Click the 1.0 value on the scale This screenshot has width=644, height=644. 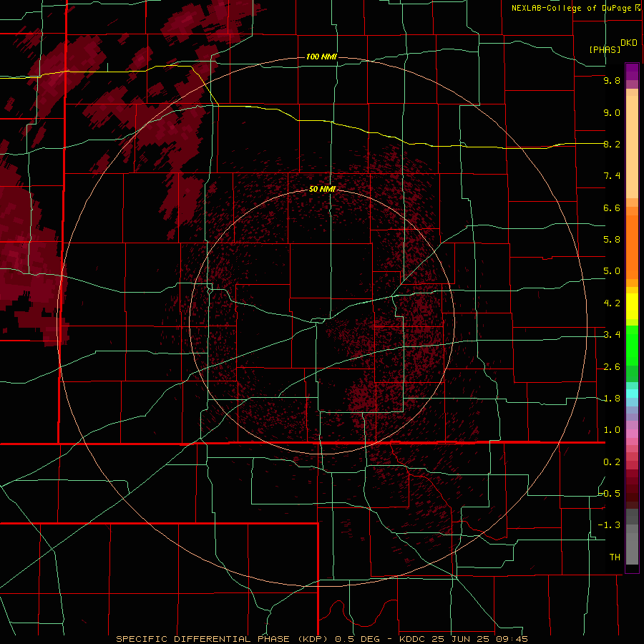coord(612,430)
